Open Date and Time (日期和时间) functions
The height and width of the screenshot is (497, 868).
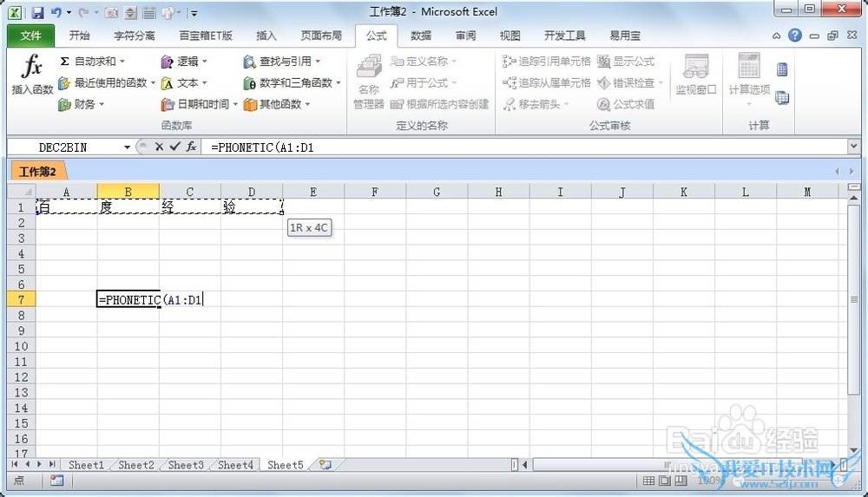pyautogui.click(x=199, y=104)
